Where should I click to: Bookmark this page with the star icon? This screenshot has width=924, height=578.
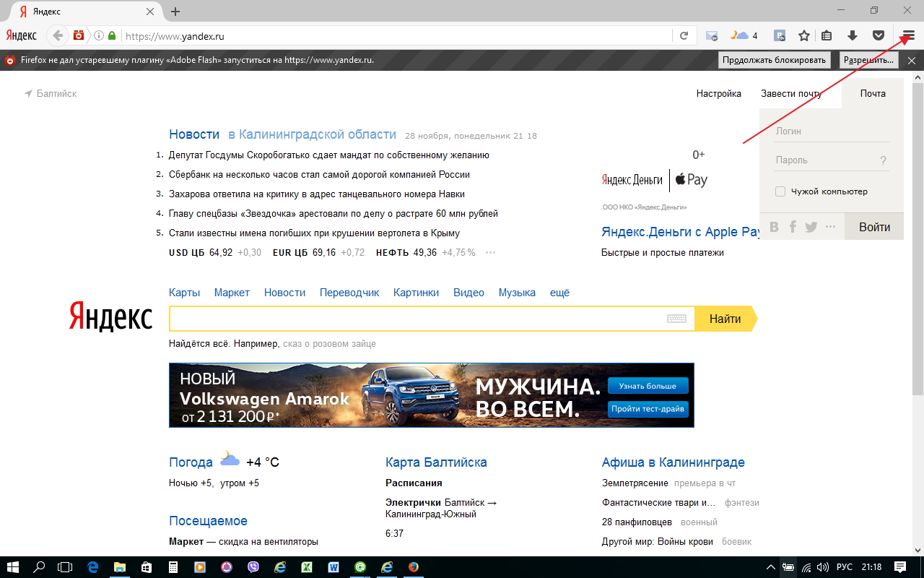click(803, 35)
